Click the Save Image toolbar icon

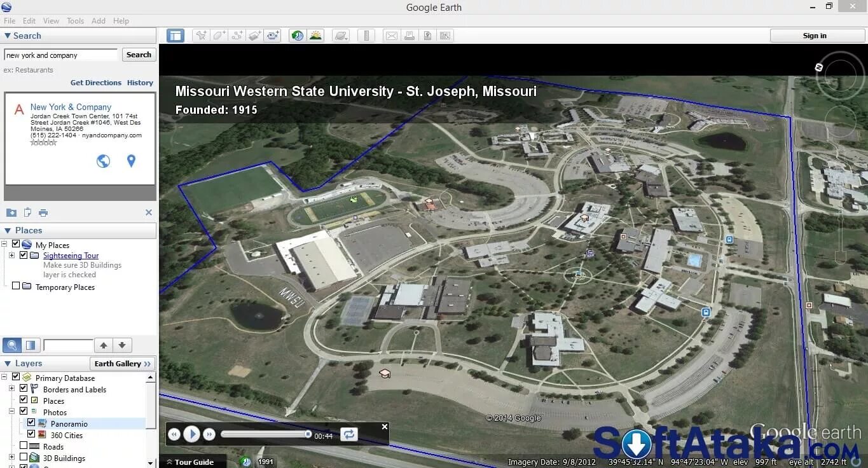427,36
